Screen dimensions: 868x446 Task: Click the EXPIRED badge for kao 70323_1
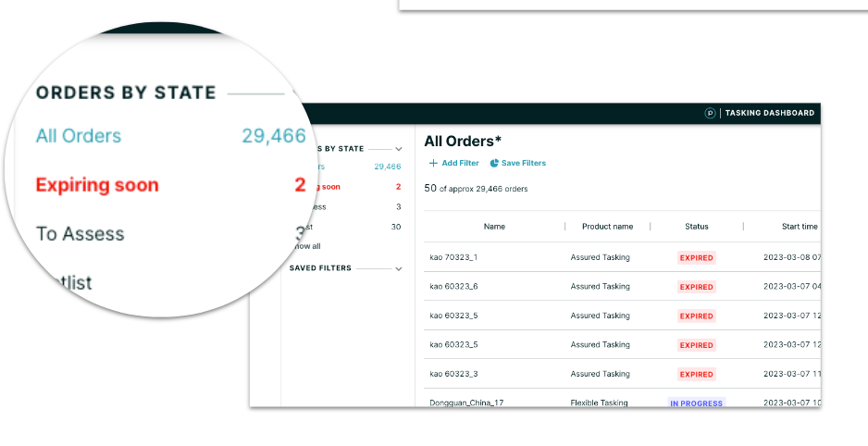(697, 258)
